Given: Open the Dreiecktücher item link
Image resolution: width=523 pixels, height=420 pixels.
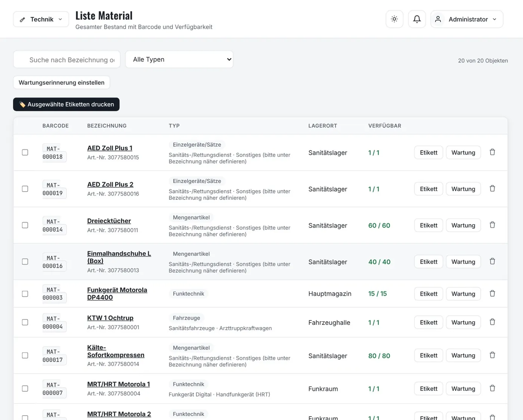Looking at the screenshot, I should click(x=109, y=221).
